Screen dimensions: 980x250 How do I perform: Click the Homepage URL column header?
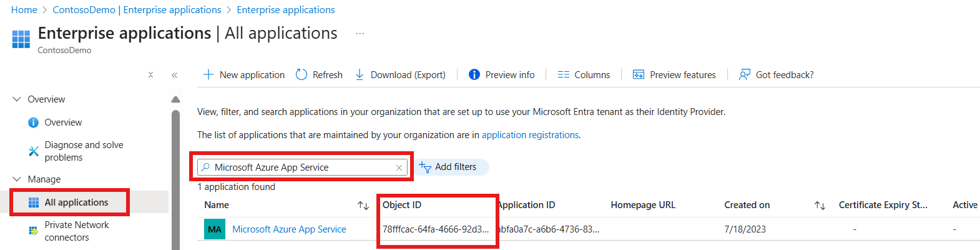coord(643,205)
